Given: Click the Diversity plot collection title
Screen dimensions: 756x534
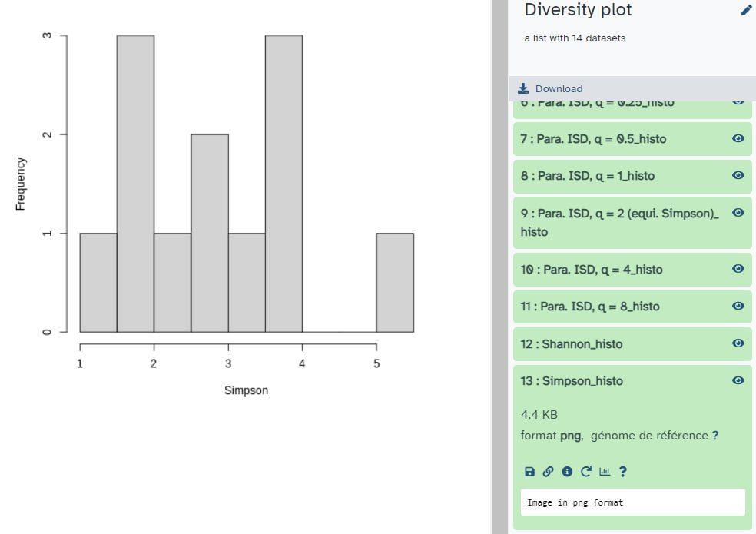Looking at the screenshot, I should click(578, 10).
